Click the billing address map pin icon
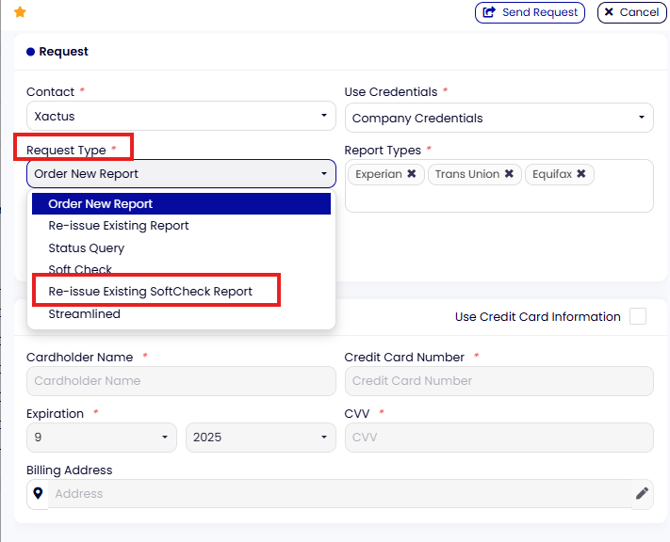The width and height of the screenshot is (670, 542). pos(38,493)
